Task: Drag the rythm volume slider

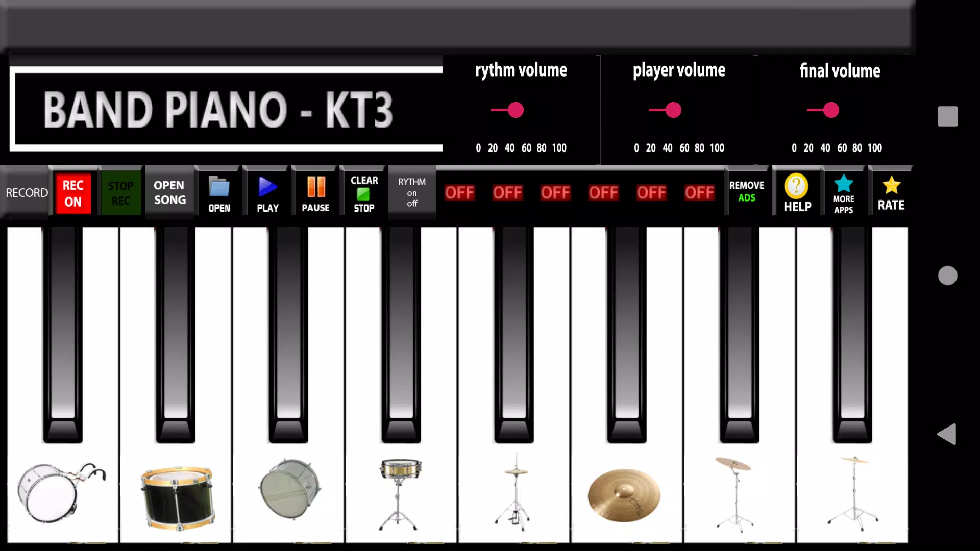Action: 516,110
